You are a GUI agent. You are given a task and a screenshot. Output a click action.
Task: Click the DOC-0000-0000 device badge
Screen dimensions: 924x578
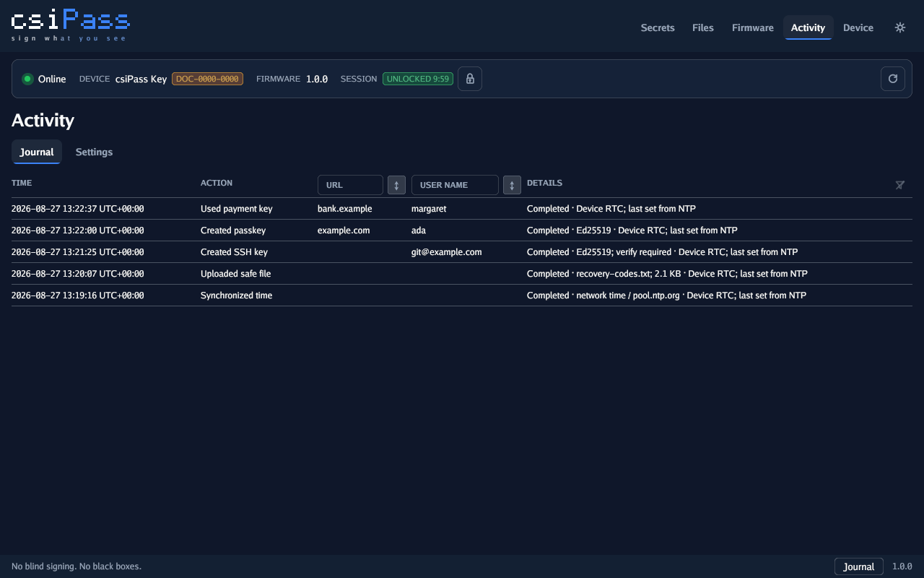[207, 79]
